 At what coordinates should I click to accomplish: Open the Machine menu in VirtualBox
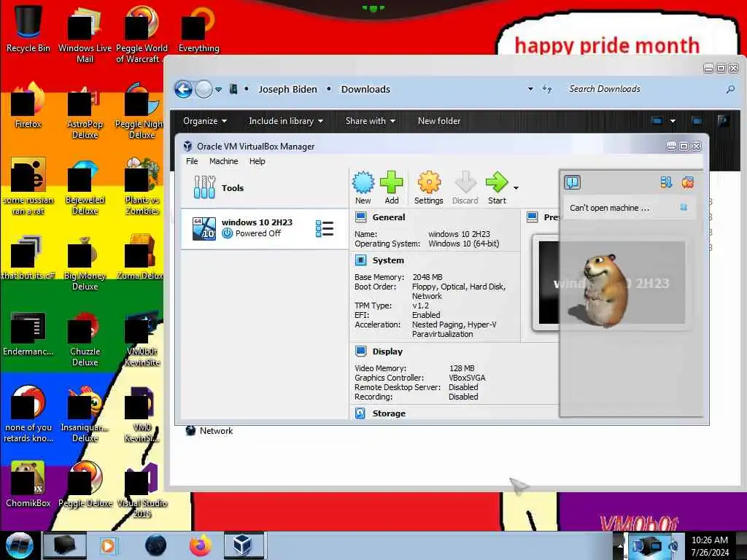(x=223, y=161)
